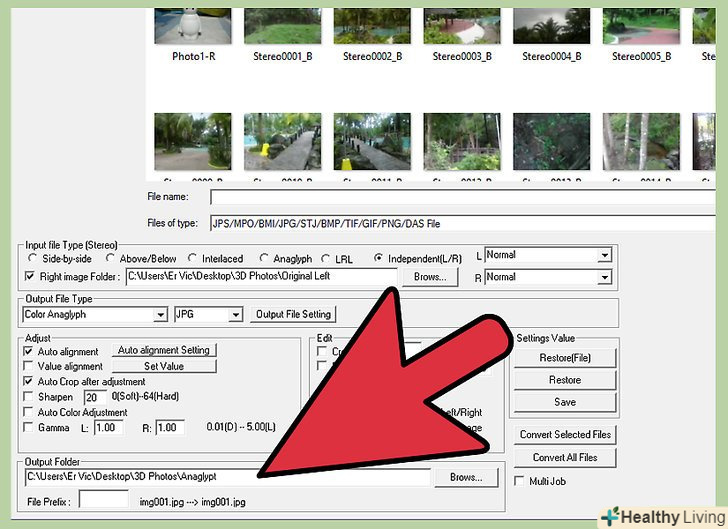Choose Interlaced input type
Image resolution: width=728 pixels, height=529 pixels.
click(192, 258)
